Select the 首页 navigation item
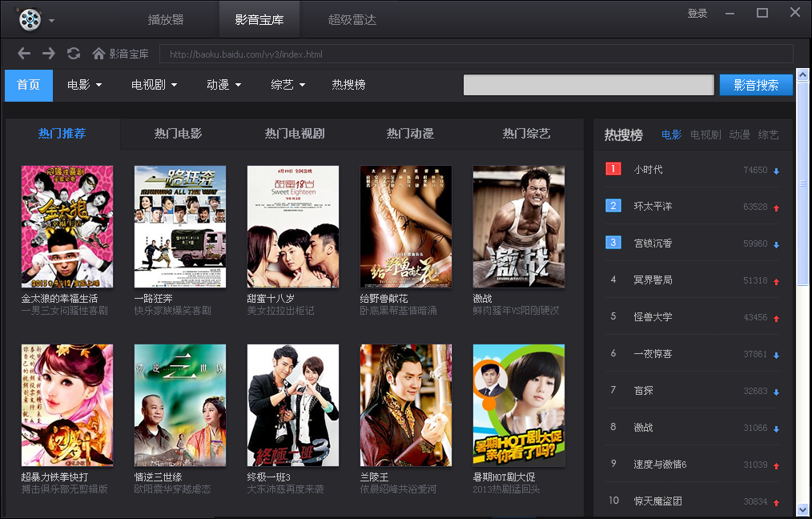The image size is (812, 519). [x=29, y=85]
